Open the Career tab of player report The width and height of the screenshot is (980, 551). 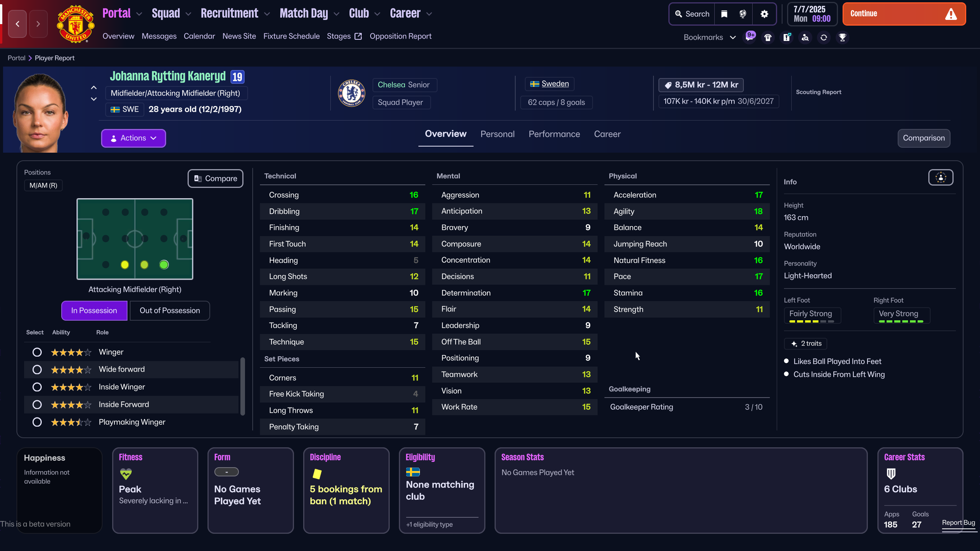click(607, 134)
